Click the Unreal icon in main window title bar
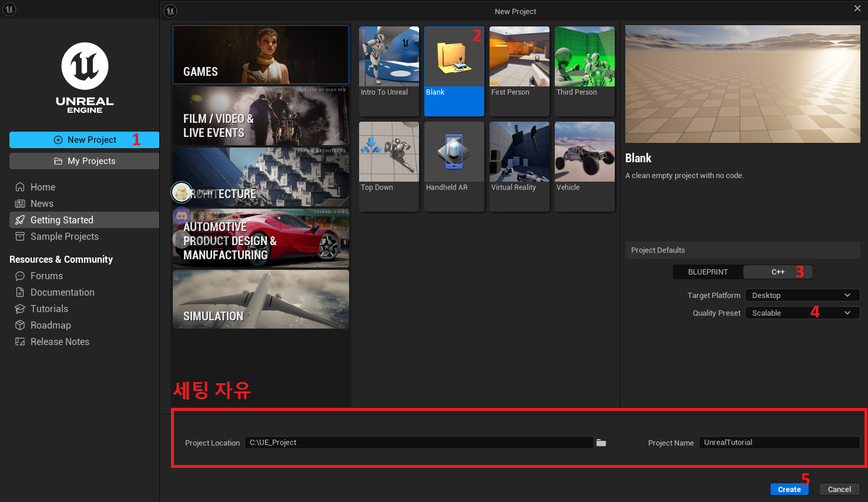Image resolution: width=868 pixels, height=502 pixels. pos(9,9)
